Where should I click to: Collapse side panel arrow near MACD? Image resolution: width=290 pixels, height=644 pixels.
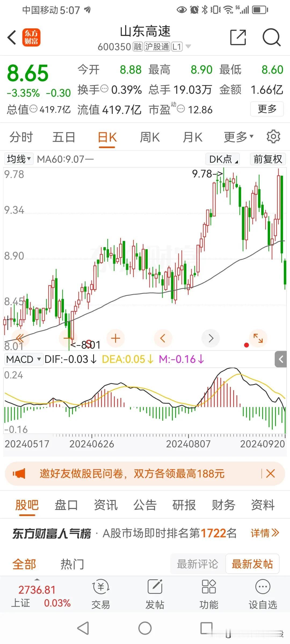[x=281, y=359]
